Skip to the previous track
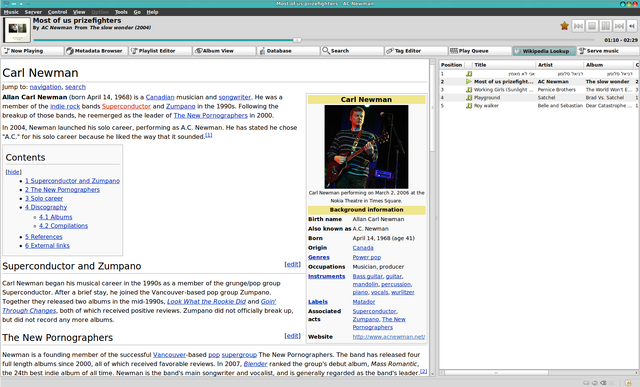Image resolution: width=640 pixels, height=387 pixels. (578, 26)
